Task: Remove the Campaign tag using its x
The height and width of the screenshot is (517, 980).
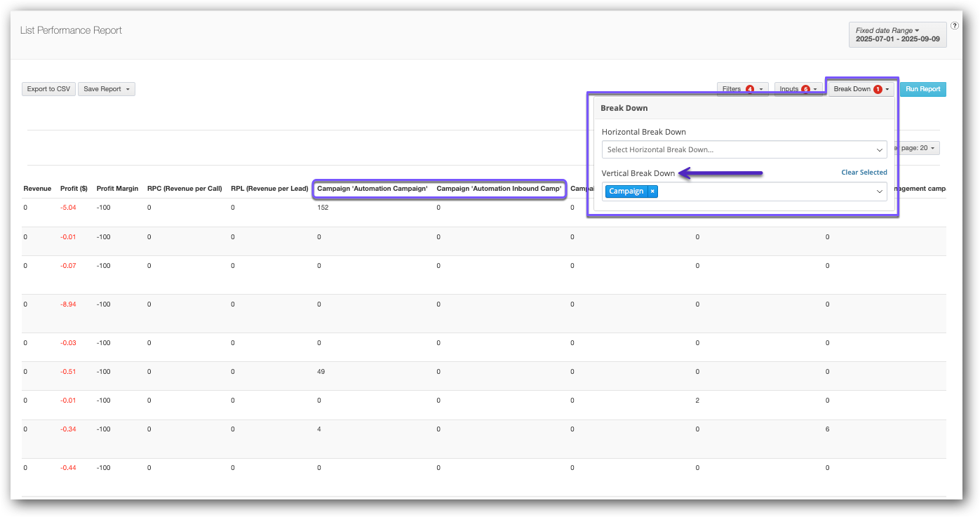Action: point(652,192)
